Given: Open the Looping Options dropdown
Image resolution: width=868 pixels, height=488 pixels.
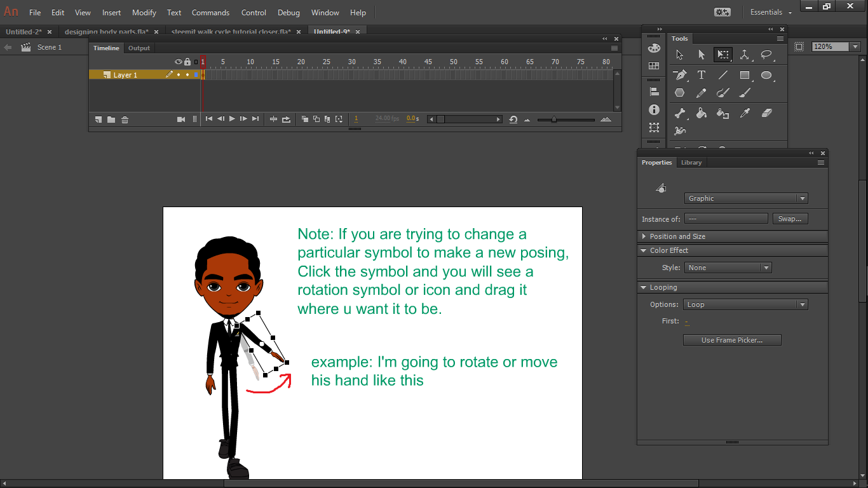Looking at the screenshot, I should [745, 304].
